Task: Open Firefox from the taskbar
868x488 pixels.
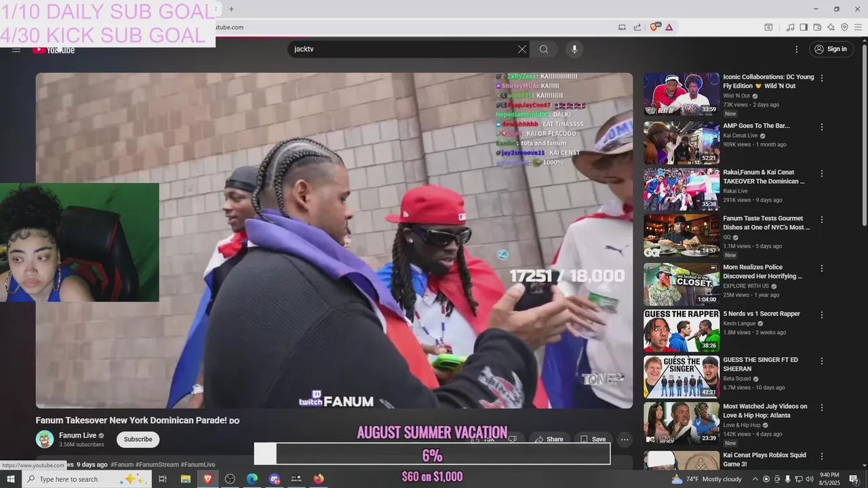Action: pyautogui.click(x=319, y=479)
